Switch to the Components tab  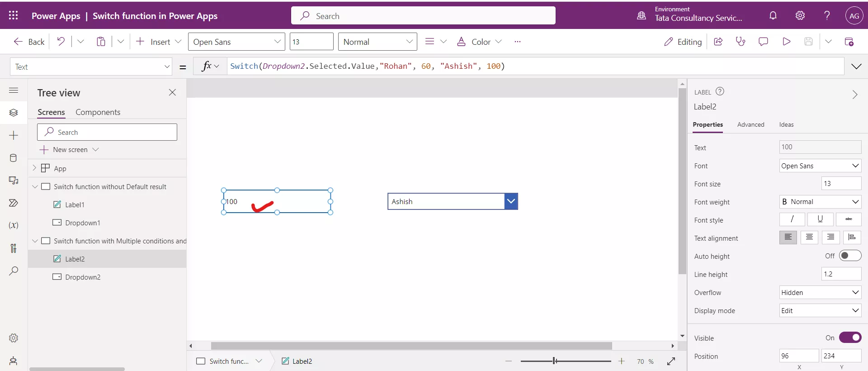tap(98, 112)
